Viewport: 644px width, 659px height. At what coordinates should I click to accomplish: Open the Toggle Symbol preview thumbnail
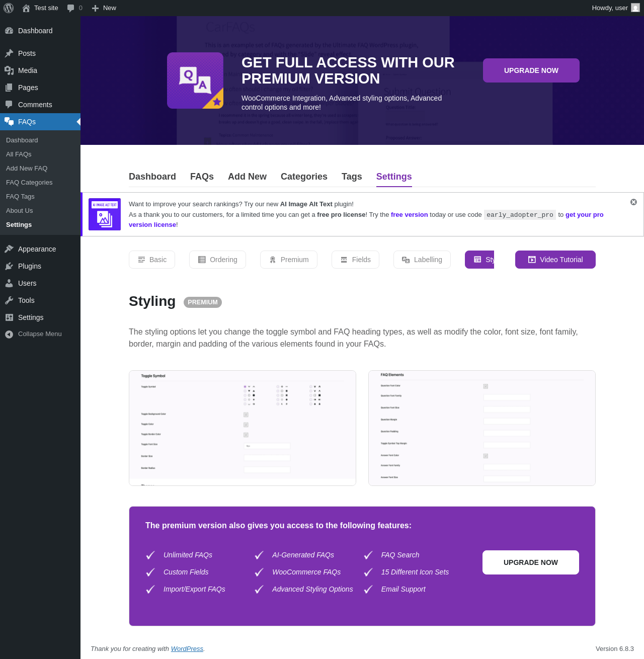(x=243, y=428)
